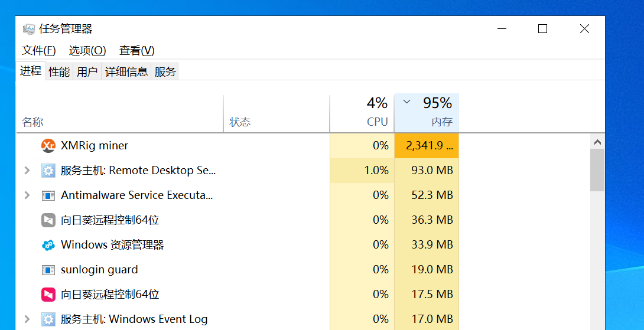Switch to the 详细信息 tab
The width and height of the screenshot is (644, 330).
point(126,72)
